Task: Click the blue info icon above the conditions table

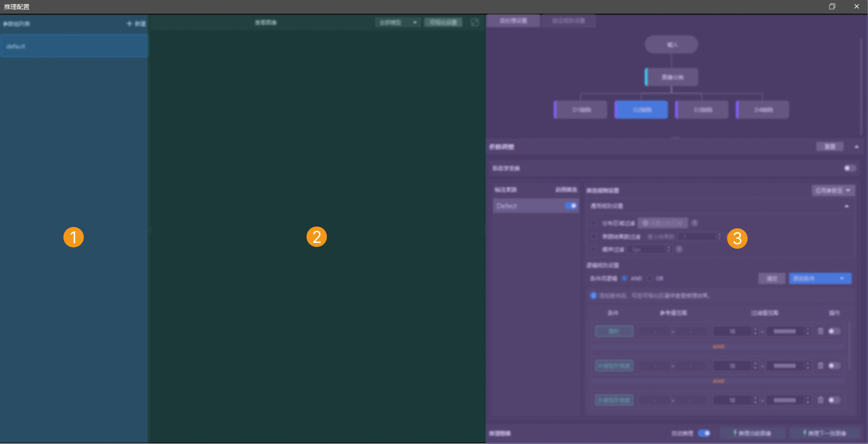Action: click(594, 295)
